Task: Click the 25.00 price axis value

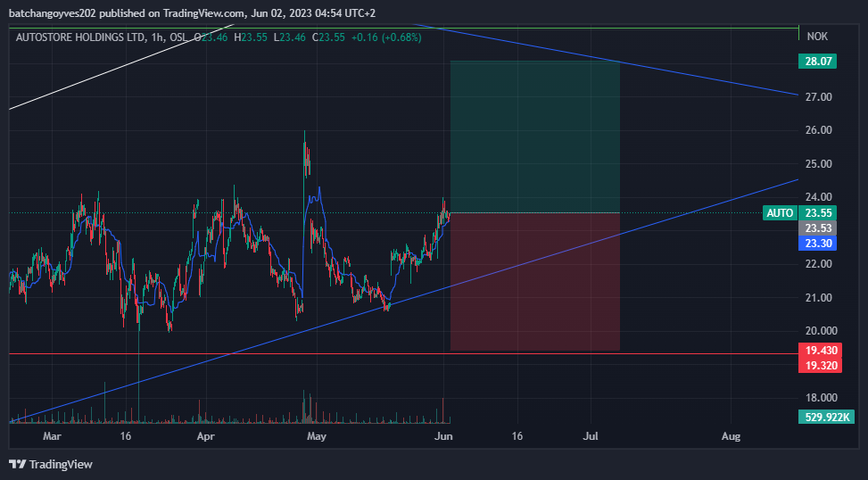Action: pyautogui.click(x=818, y=164)
